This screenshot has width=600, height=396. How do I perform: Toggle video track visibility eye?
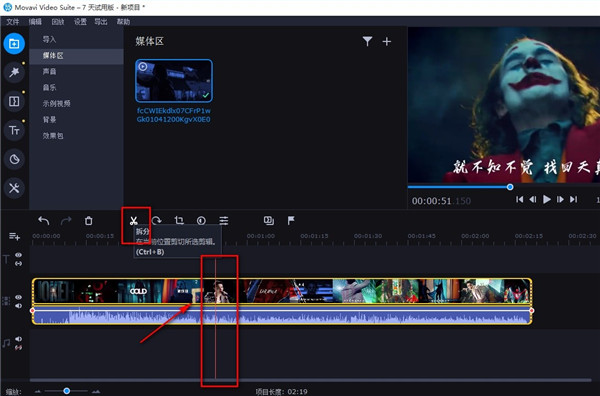pyautogui.click(x=18, y=297)
